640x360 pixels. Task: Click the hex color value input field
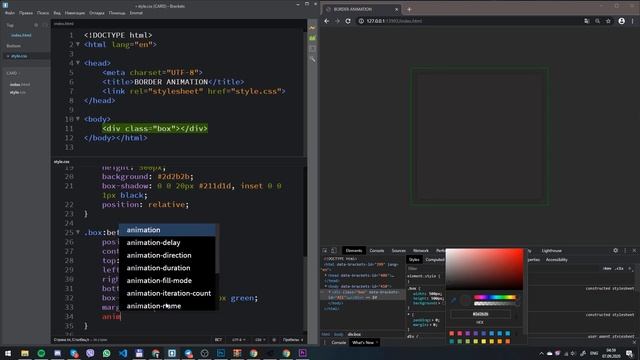(x=480, y=314)
